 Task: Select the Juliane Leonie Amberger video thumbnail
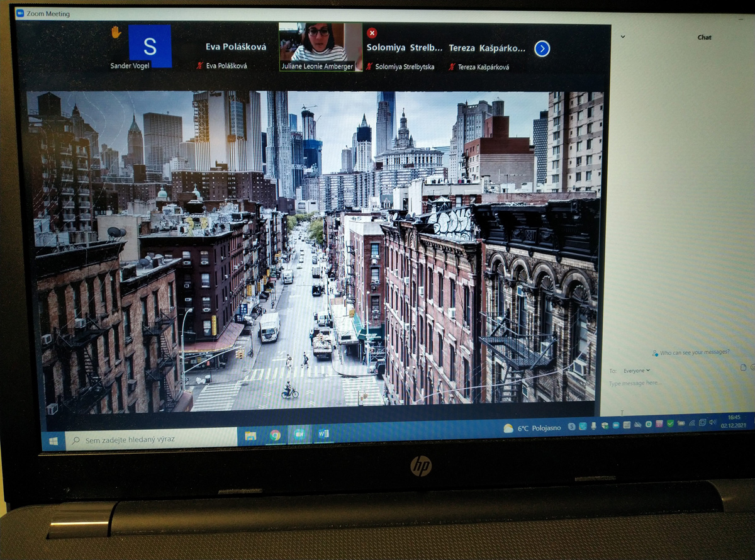(x=321, y=47)
